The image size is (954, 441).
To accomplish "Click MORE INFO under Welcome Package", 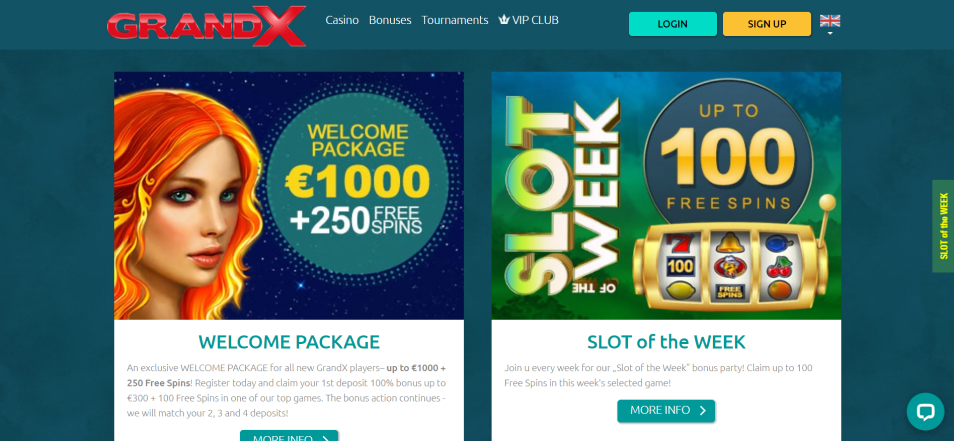I will [x=289, y=436].
